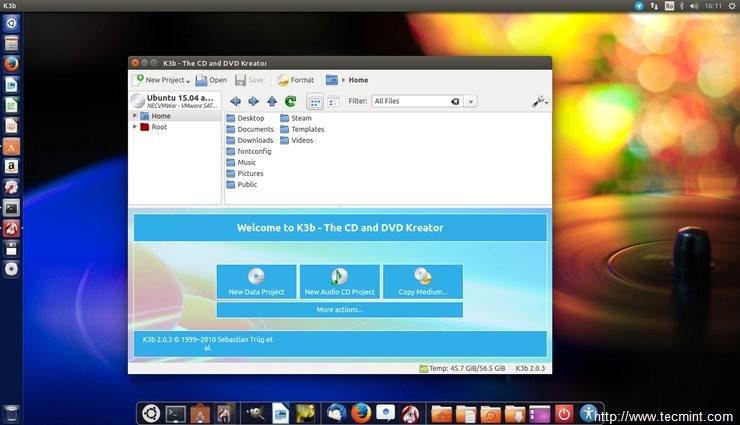Click the Back navigation arrow

[235, 101]
